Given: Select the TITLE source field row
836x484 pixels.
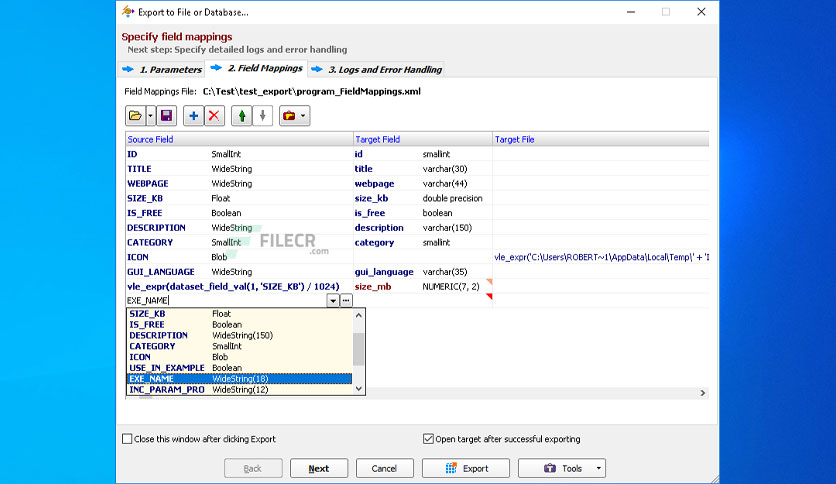Looking at the screenshot, I should point(239,169).
